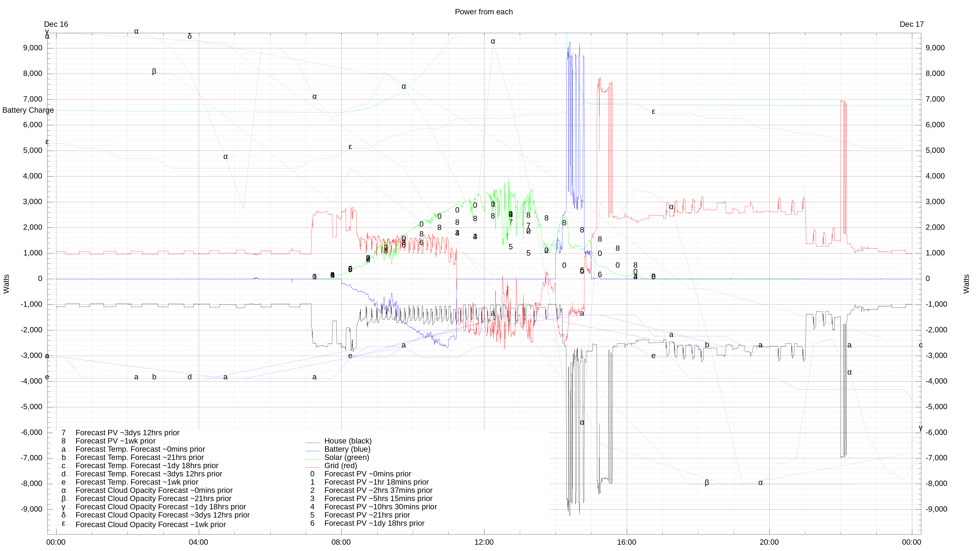Click the 20:00 time axis label

(x=769, y=542)
